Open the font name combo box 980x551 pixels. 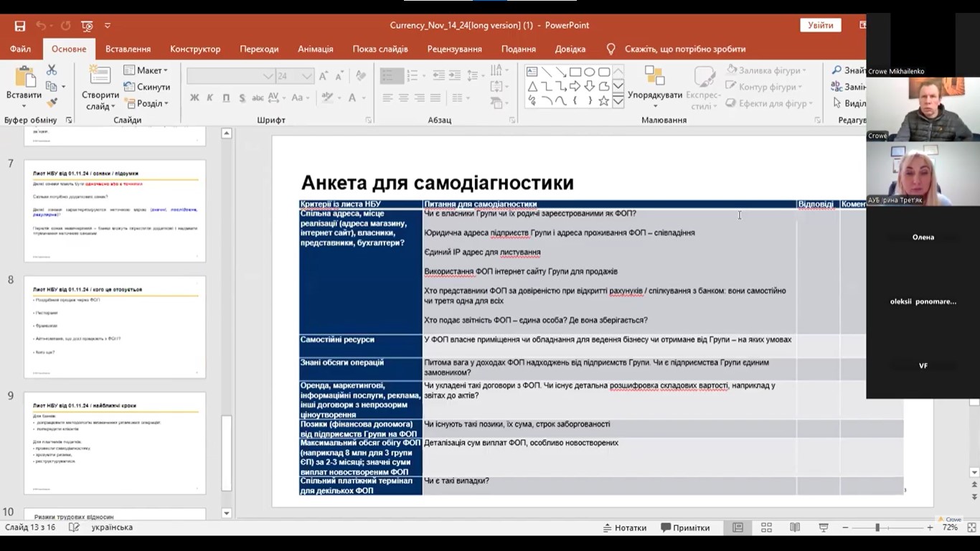click(230, 75)
